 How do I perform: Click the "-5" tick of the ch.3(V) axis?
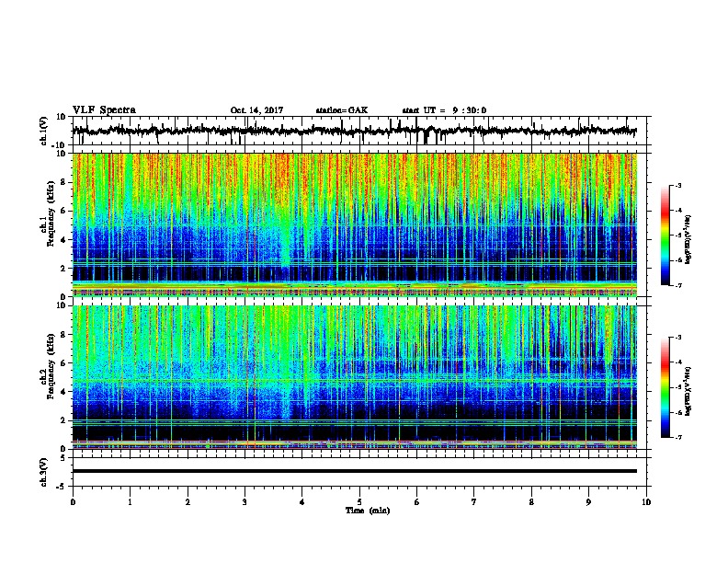(x=63, y=487)
